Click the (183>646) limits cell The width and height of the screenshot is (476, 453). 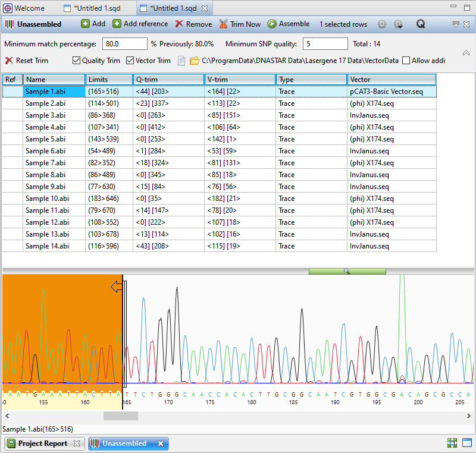[109, 199]
